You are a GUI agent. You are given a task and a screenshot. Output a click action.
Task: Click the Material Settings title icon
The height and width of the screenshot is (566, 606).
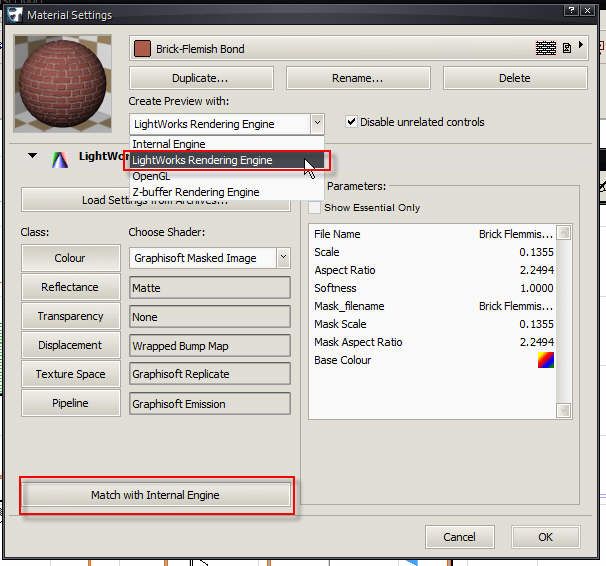tap(14, 15)
